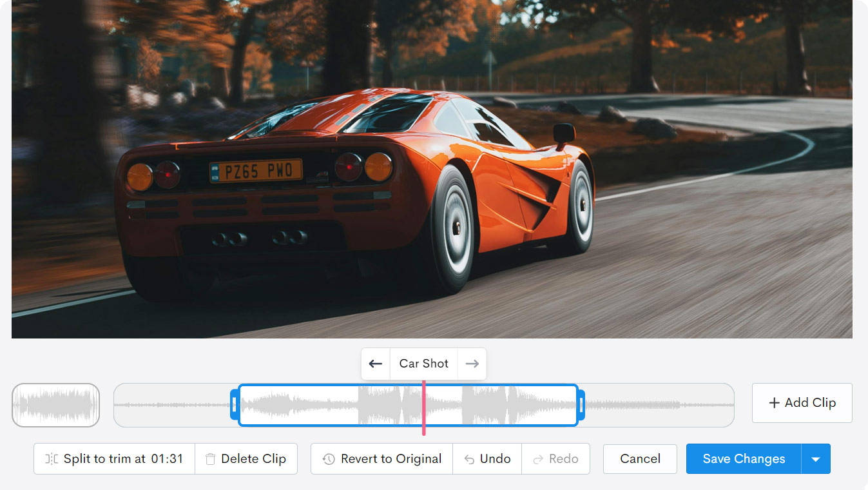Revert the clip to its original state

tap(381, 458)
